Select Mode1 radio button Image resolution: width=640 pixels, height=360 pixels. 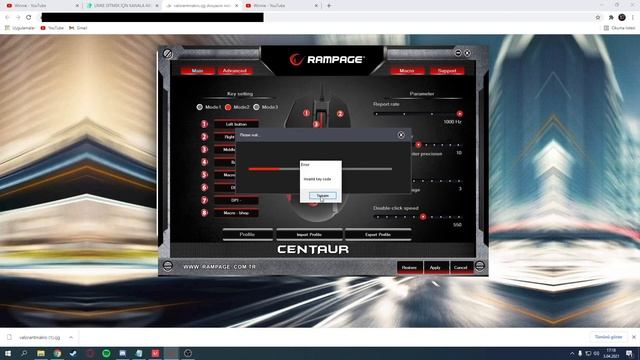(200, 107)
